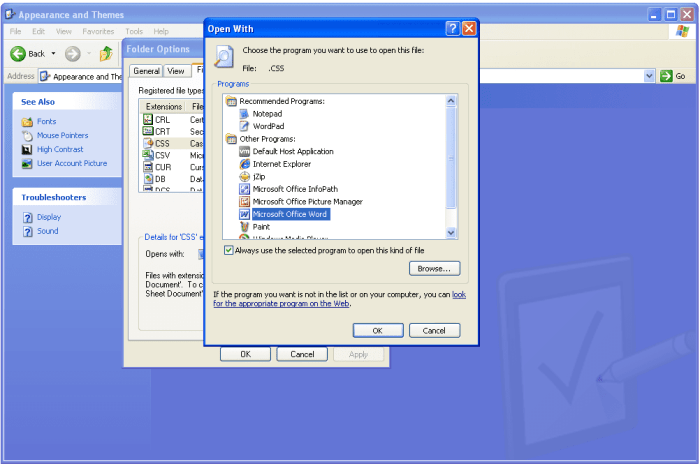Image resolution: width=700 pixels, height=466 pixels.
Task: Click the Up folder toolbar icon
Action: (106, 54)
